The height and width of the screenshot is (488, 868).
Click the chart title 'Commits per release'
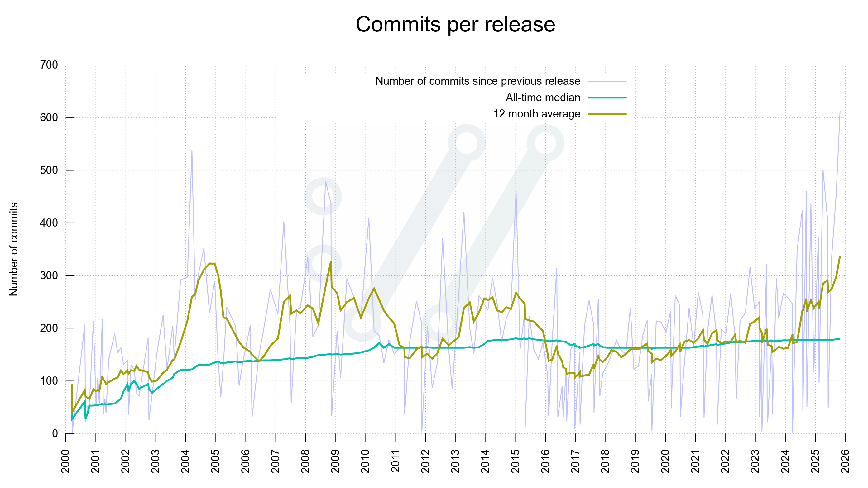[455, 24]
